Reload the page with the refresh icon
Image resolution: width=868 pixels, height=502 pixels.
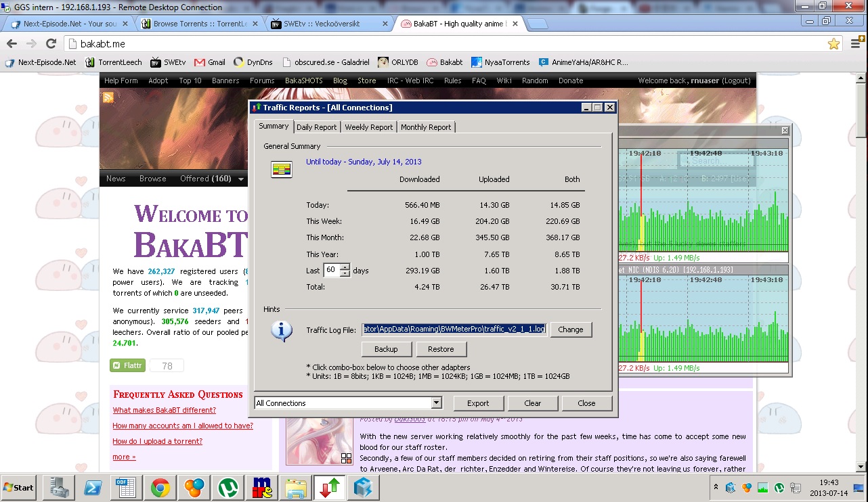coord(51,44)
